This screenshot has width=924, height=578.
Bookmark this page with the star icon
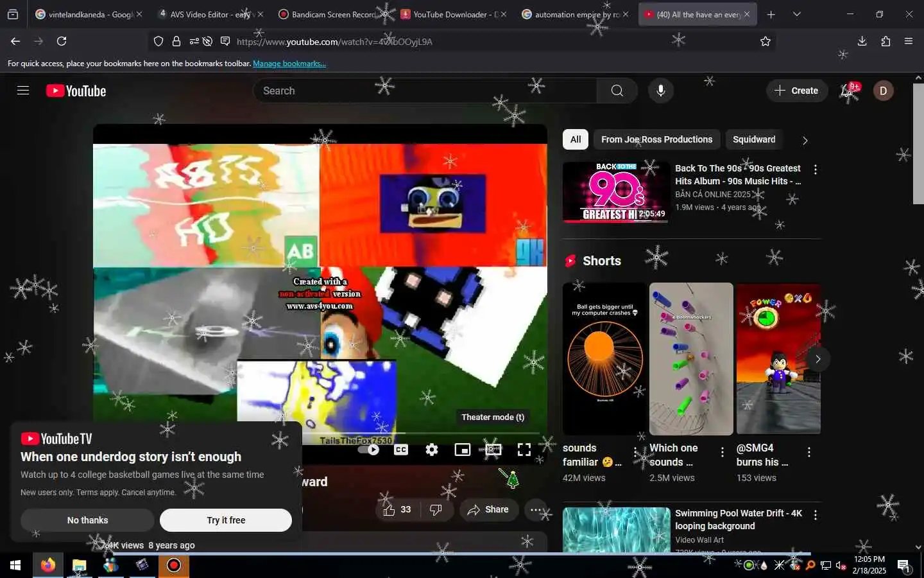click(x=765, y=41)
